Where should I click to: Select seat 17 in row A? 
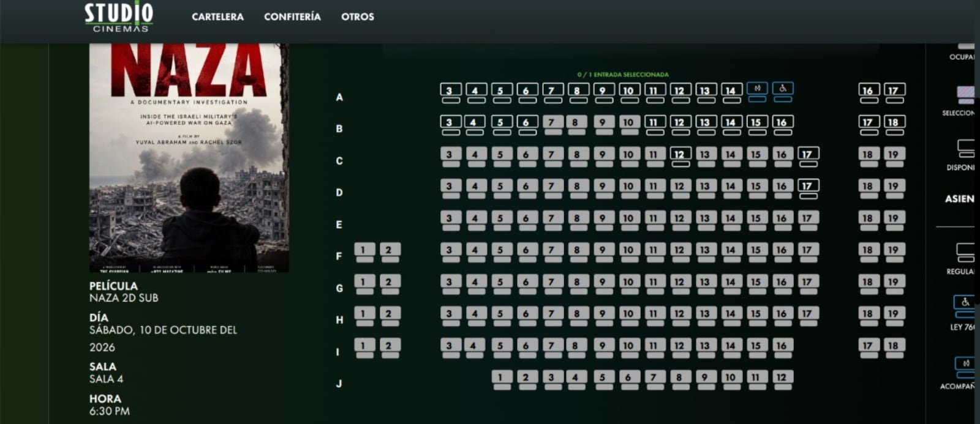coord(894,93)
